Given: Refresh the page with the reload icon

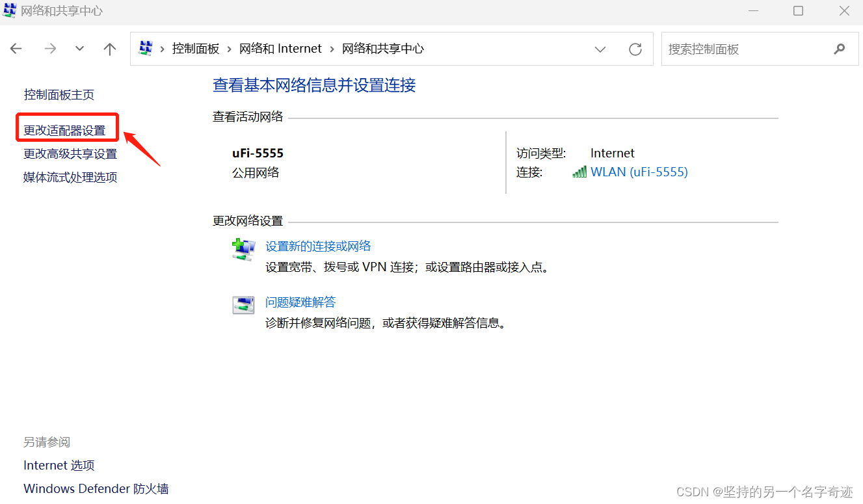Looking at the screenshot, I should (x=635, y=49).
